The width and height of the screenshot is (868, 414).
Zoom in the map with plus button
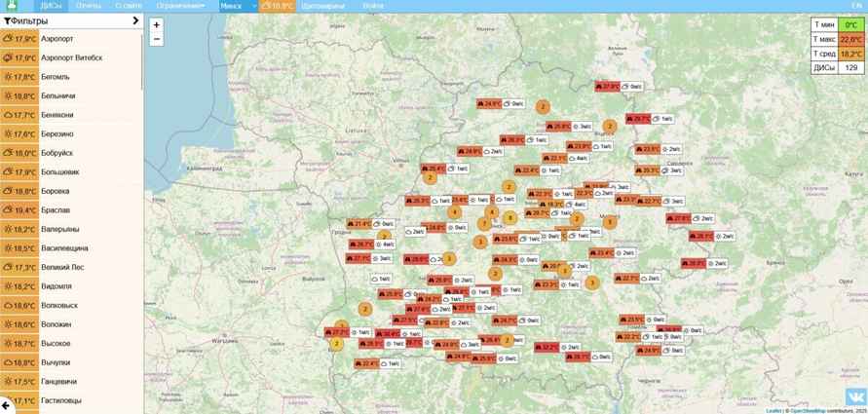tap(157, 24)
